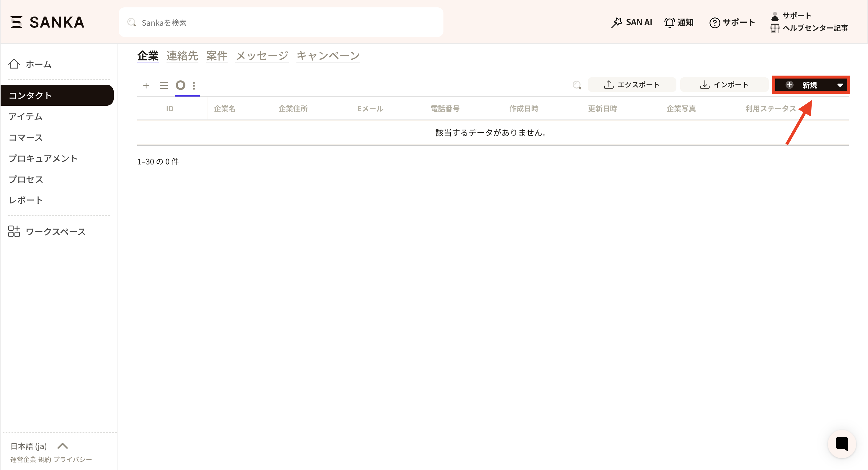Click the plus icon to add a view
Image resolution: width=868 pixels, height=470 pixels.
point(146,86)
